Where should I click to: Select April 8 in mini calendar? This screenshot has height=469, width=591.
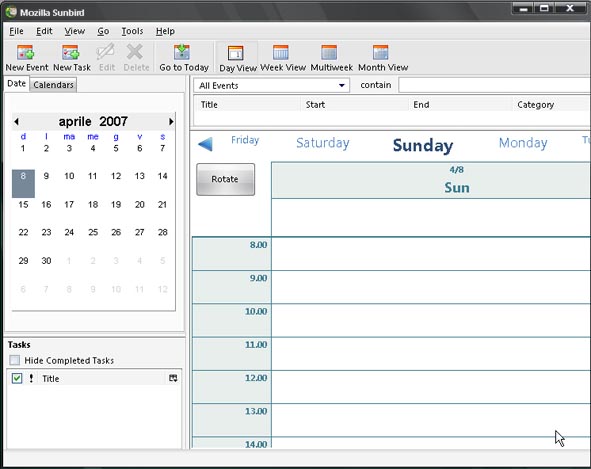[23, 183]
